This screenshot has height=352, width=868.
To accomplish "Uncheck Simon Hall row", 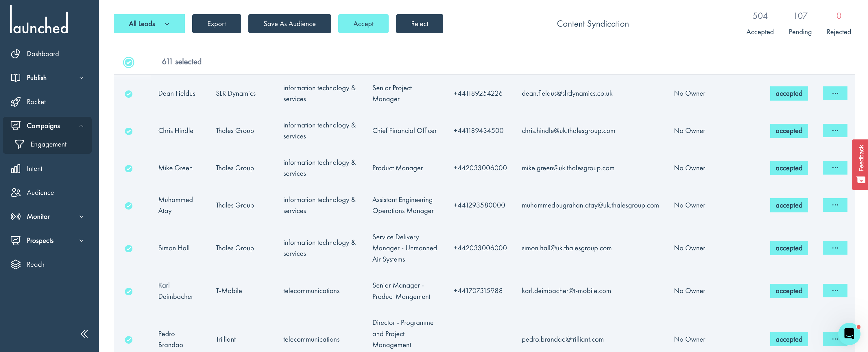I will [128, 249].
